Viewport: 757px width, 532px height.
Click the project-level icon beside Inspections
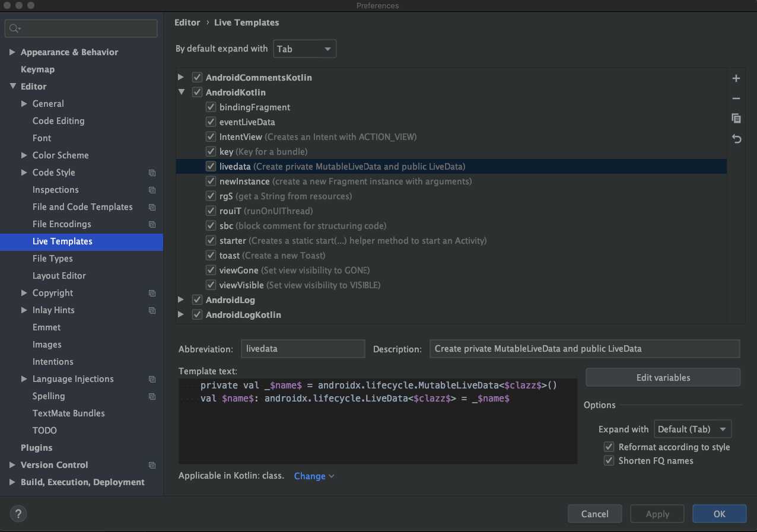(152, 190)
